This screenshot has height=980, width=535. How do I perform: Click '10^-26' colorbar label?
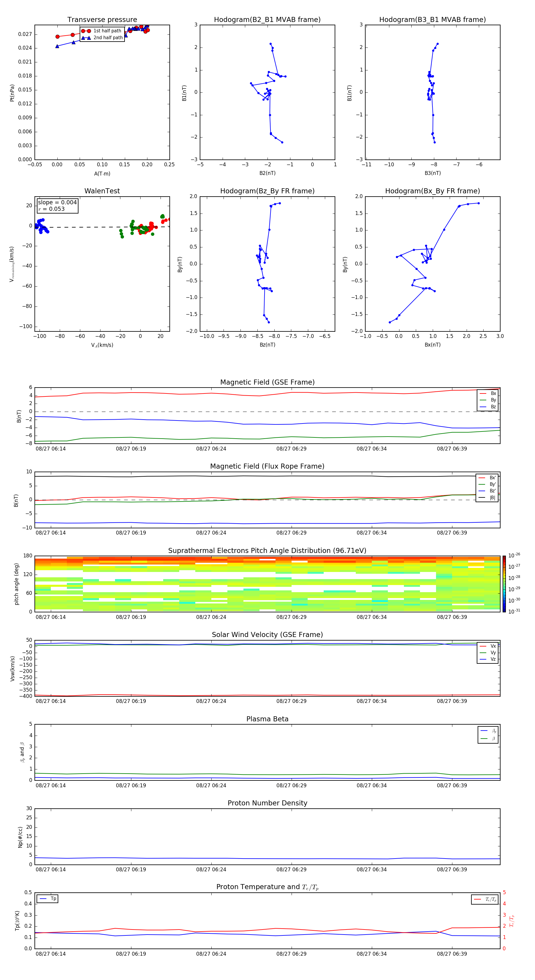point(514,555)
